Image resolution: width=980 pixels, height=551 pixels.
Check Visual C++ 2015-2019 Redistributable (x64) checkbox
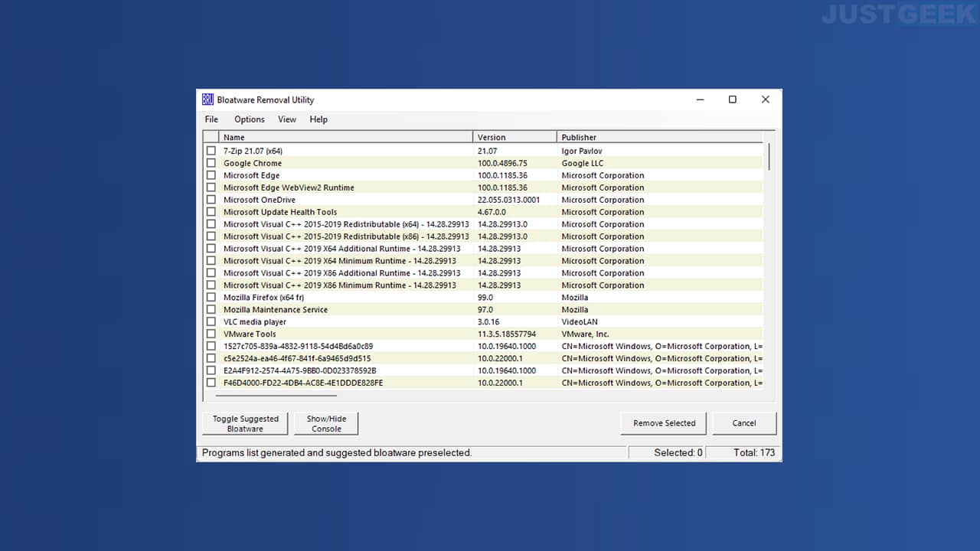click(x=211, y=225)
